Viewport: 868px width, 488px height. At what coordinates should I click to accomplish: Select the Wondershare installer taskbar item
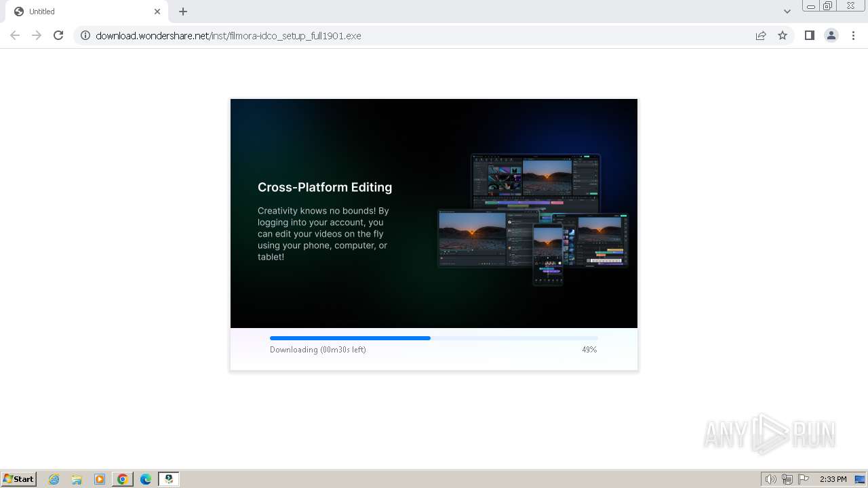coord(169,479)
